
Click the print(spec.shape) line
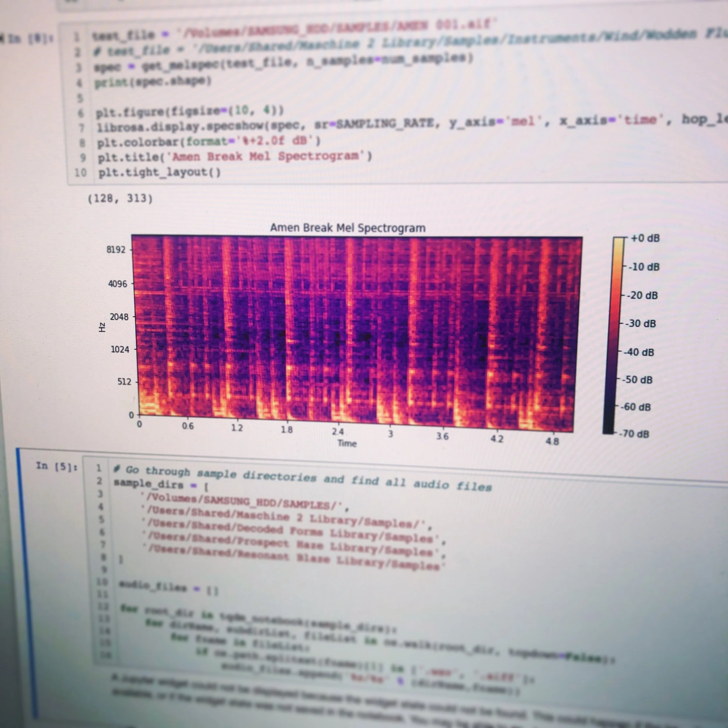(153, 82)
